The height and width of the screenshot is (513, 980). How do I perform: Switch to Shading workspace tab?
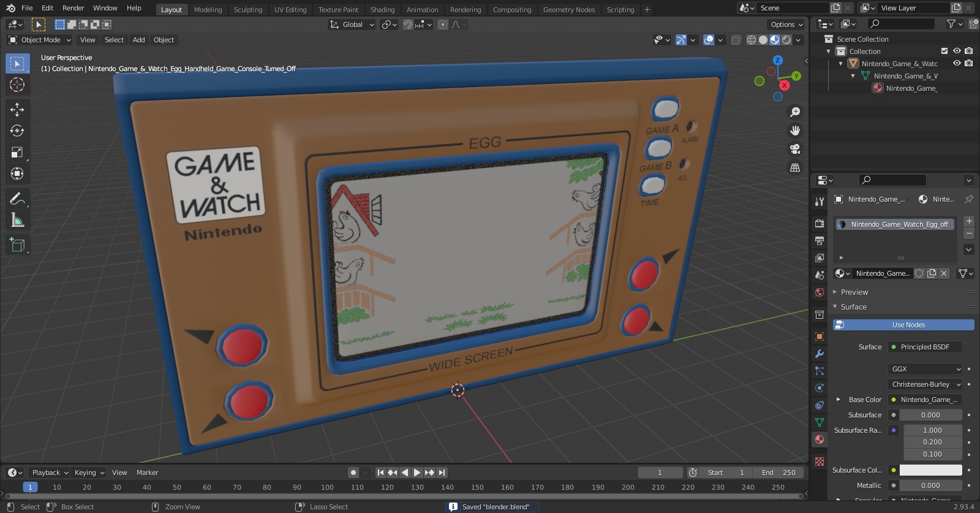(382, 10)
